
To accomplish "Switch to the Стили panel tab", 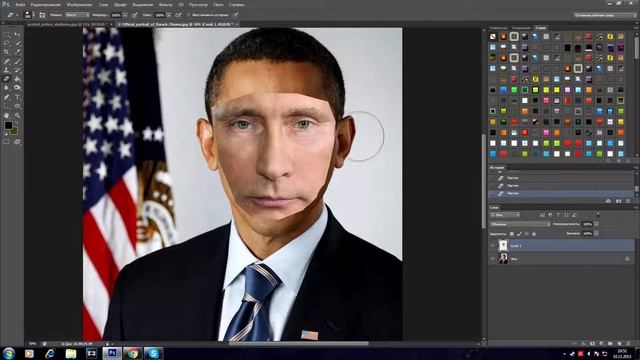I will coord(540,28).
